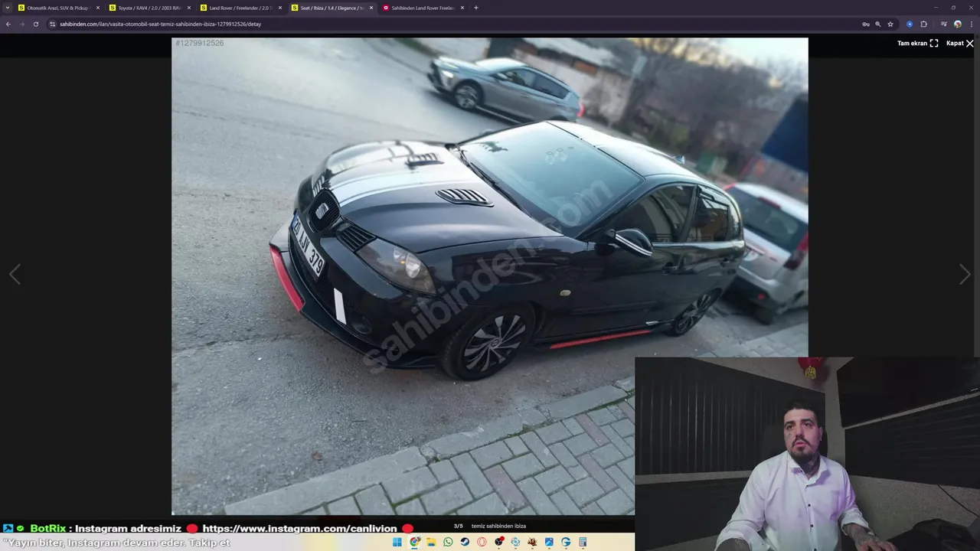Image resolution: width=980 pixels, height=551 pixels.
Task: Bookmark this page with the star
Action: (x=890, y=24)
